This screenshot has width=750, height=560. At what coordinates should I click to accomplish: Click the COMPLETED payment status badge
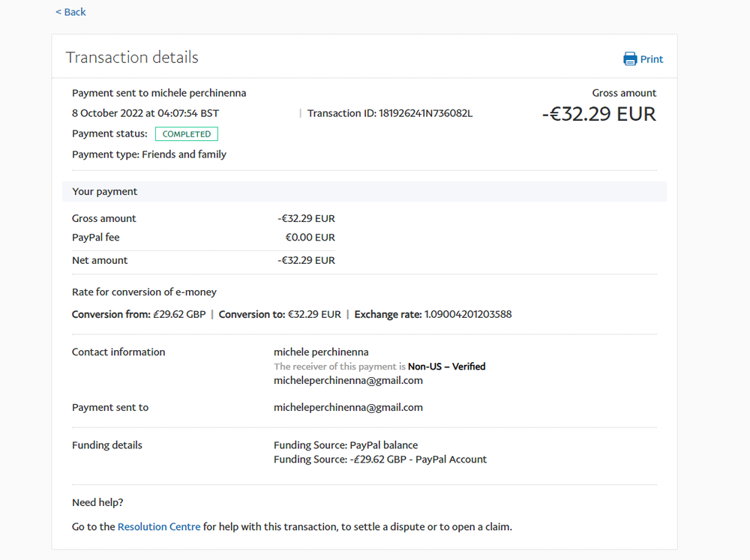187,134
